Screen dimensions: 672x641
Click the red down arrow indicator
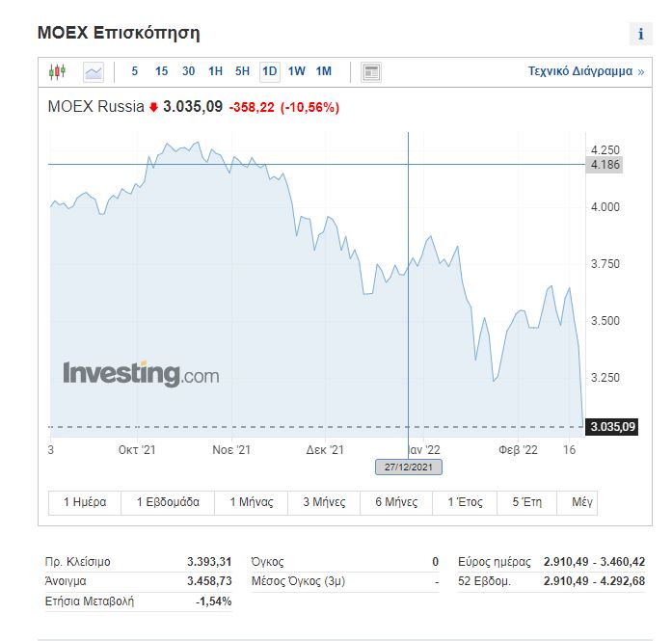[152, 107]
